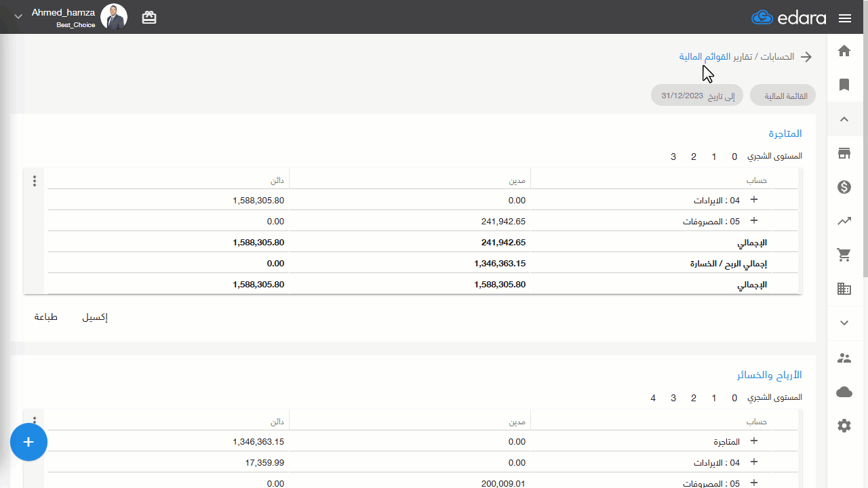The height and width of the screenshot is (488, 868).
Task: Select tree level 4 in الأرباح والخسائر section
Action: pyautogui.click(x=653, y=399)
